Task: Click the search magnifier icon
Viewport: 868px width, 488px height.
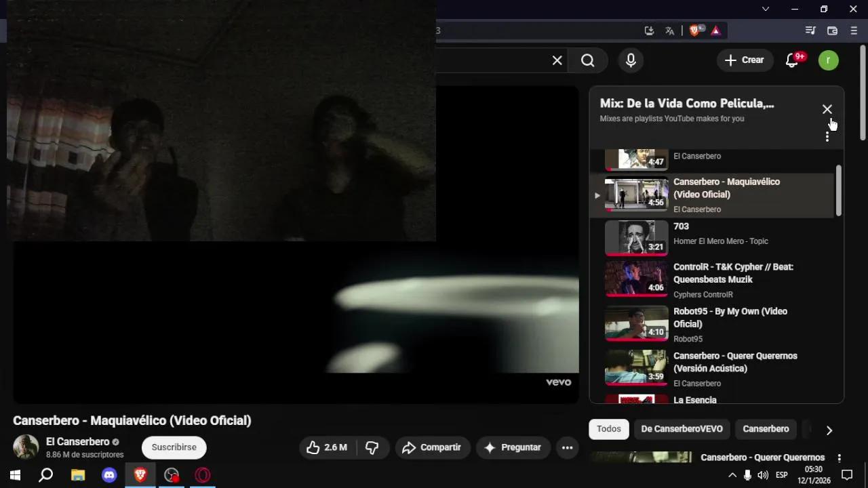Action: coord(587,60)
